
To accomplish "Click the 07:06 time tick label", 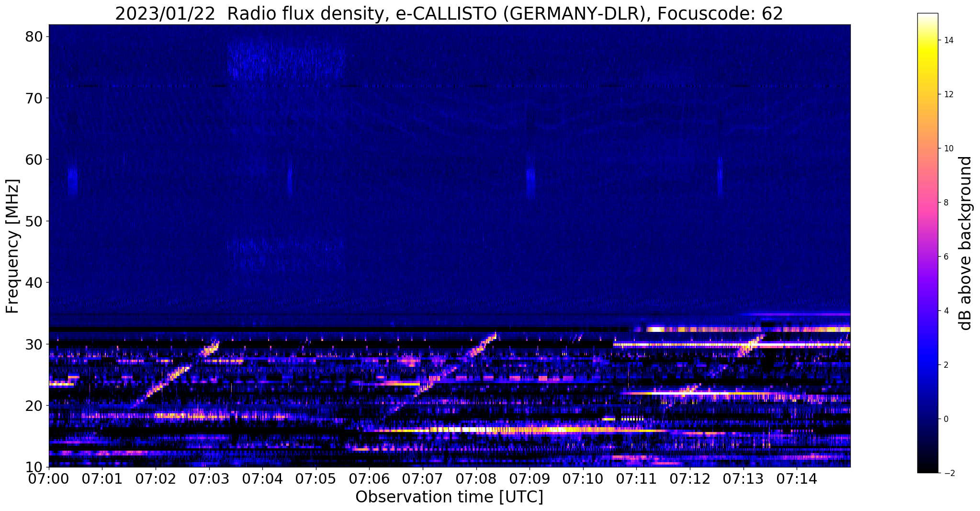I will pyautogui.click(x=369, y=478).
